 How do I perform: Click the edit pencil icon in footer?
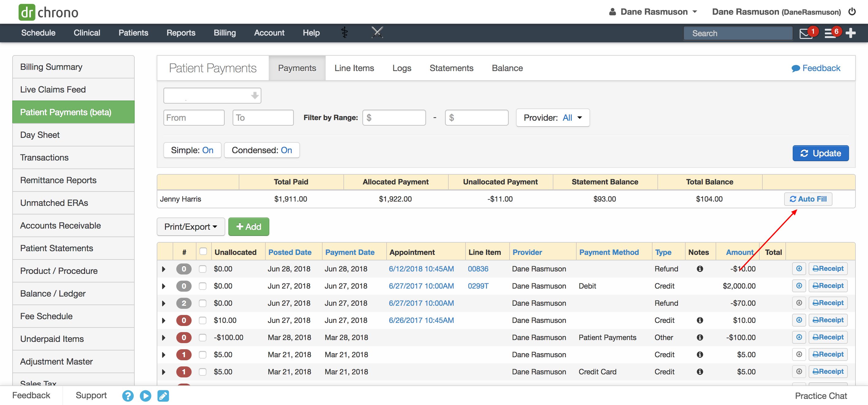tap(163, 396)
